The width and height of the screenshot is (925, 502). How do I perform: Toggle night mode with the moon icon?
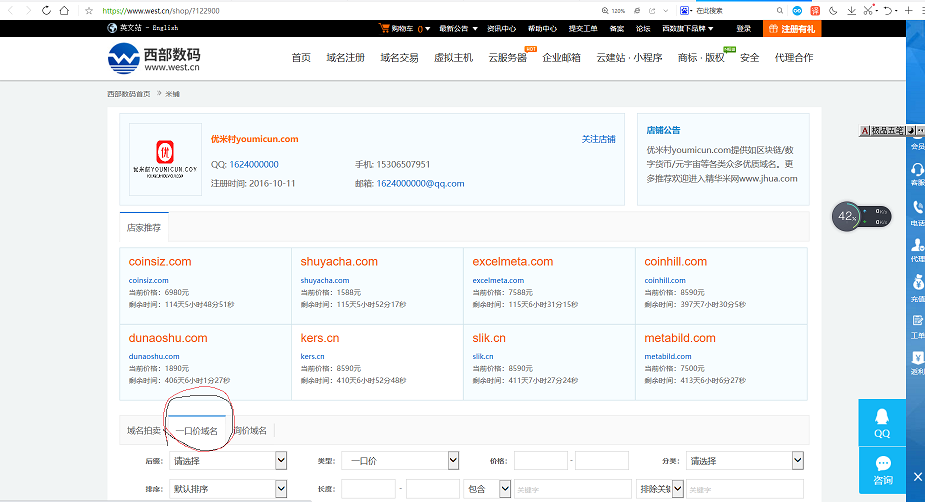pos(833,11)
